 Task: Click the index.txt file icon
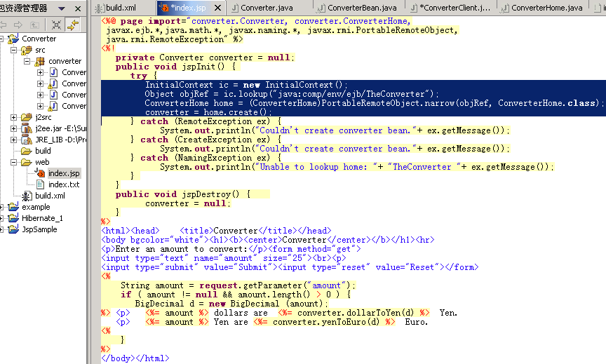40,184
